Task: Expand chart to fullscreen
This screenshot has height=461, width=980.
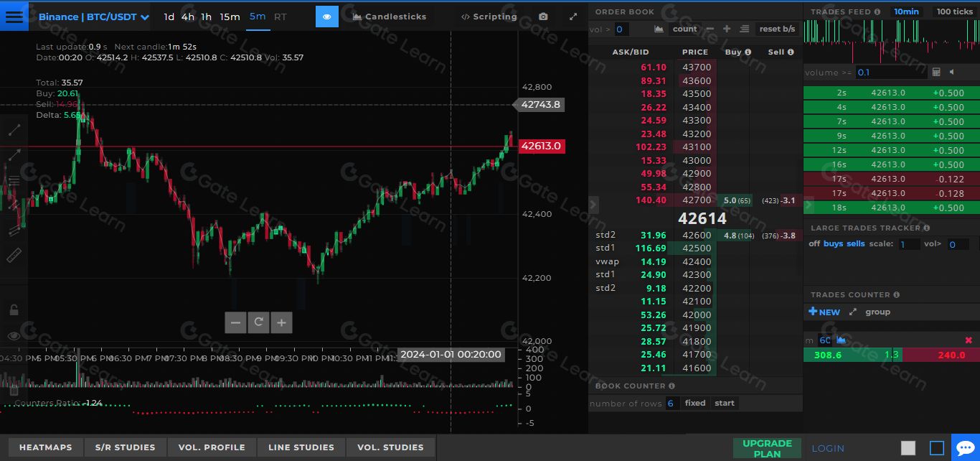Action: click(x=573, y=17)
